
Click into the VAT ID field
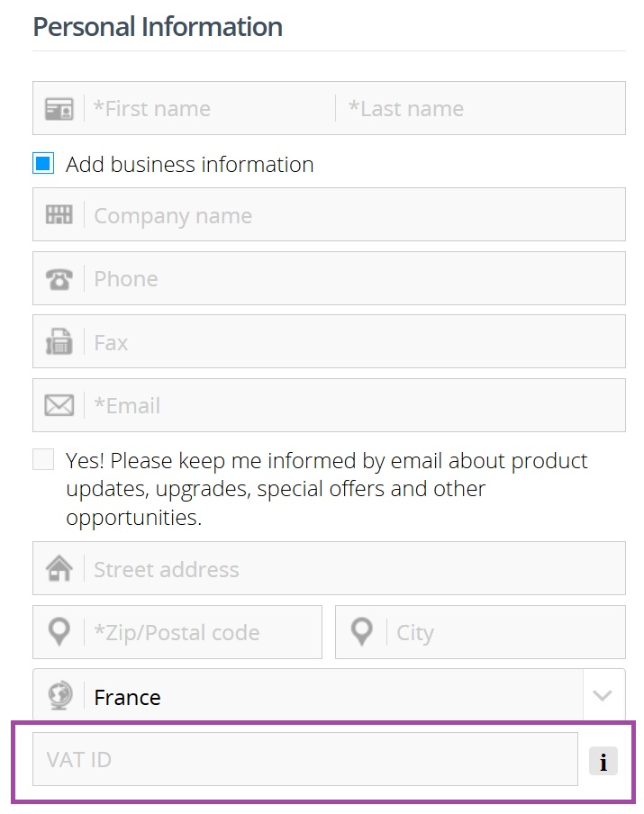point(304,759)
